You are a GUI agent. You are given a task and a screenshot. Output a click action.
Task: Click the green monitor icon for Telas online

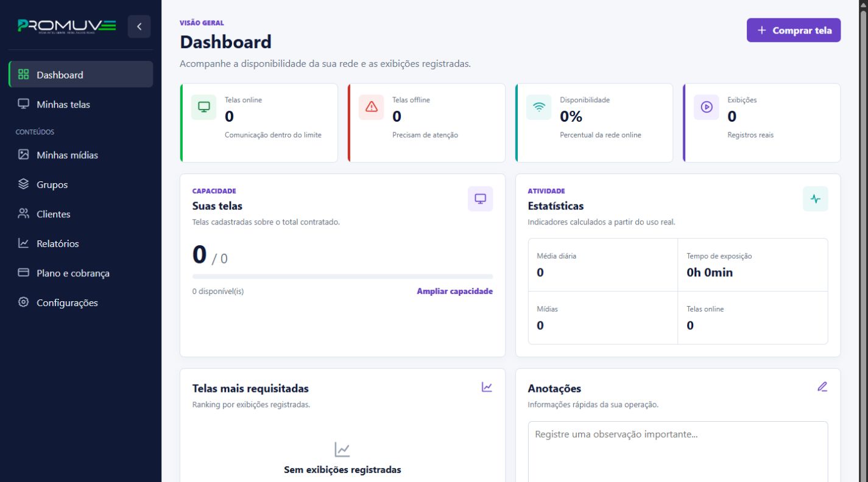pyautogui.click(x=204, y=107)
